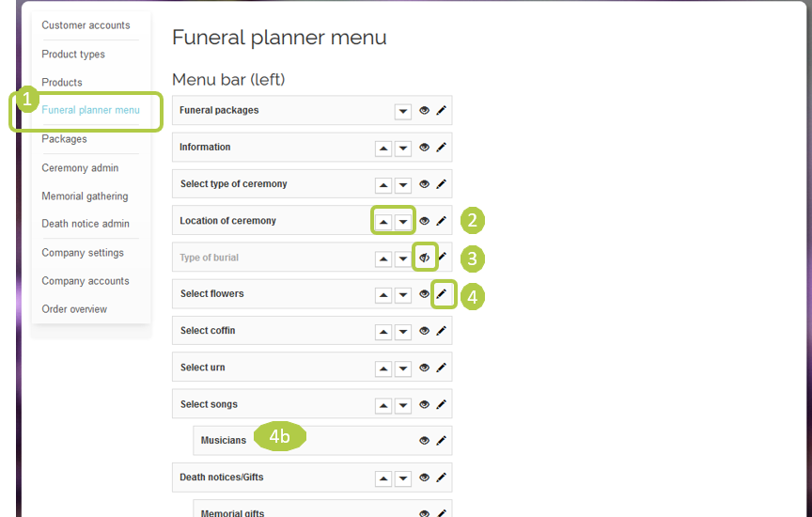
Task: Select the Death notice admin entry
Action: coord(86,224)
